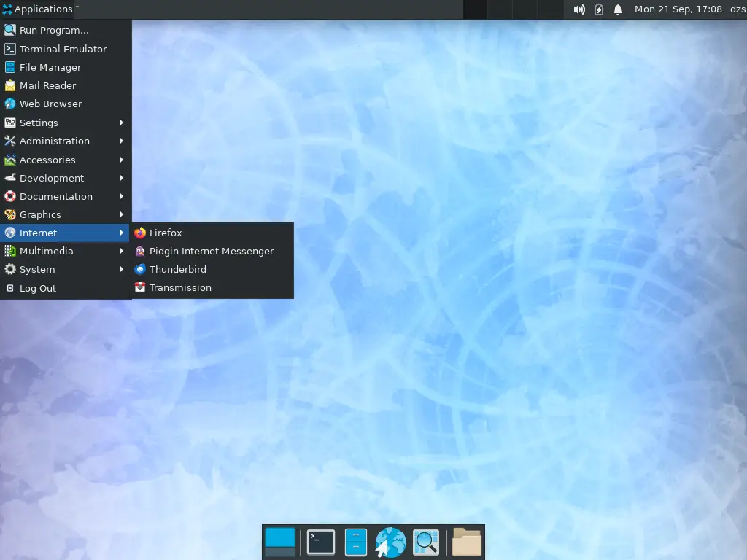Screen dimensions: 747x560
Task: Click Show Desktop icon in dock
Action: [279, 542]
